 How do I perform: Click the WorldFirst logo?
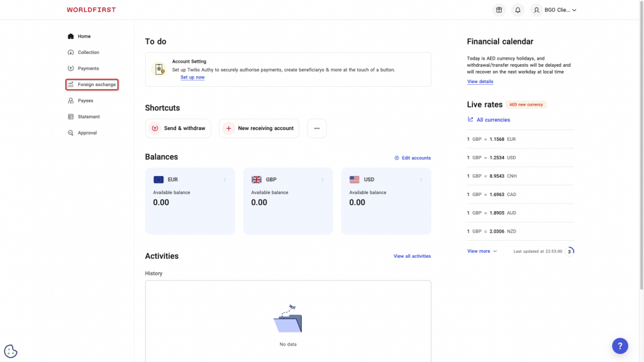[x=91, y=10]
